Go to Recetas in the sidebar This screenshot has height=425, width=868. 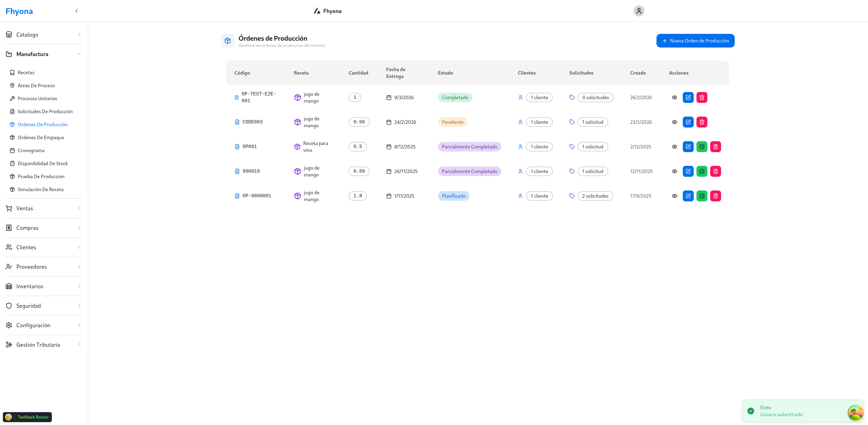[x=26, y=72]
